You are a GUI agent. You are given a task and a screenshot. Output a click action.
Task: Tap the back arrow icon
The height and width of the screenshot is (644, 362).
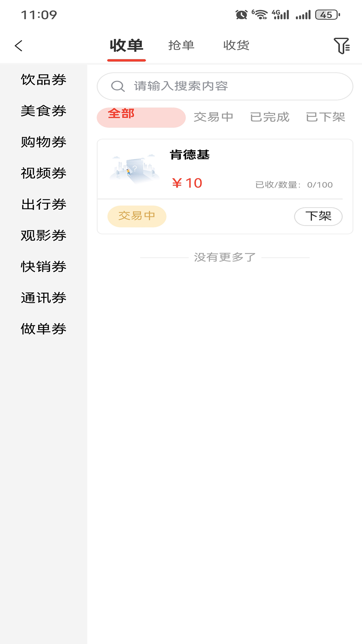(19, 46)
